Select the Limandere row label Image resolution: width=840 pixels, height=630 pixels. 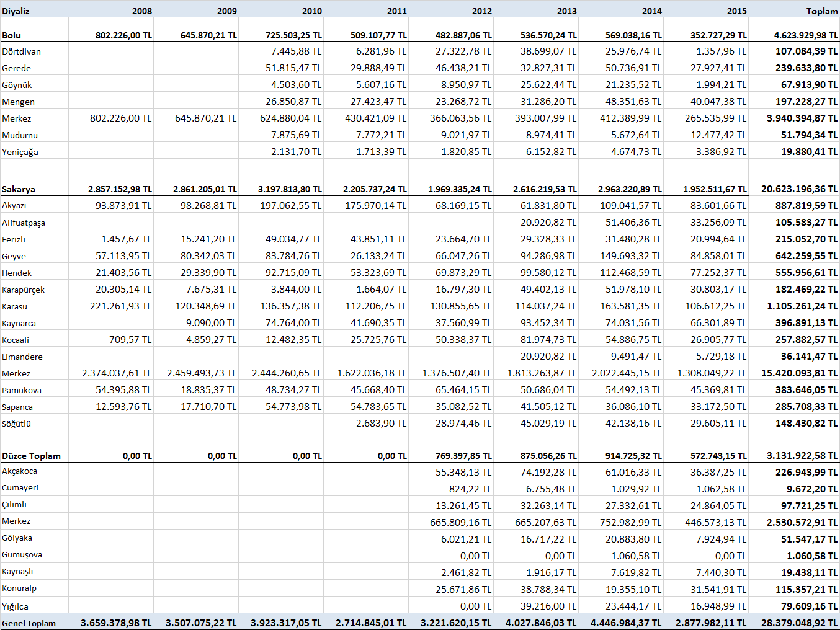(22, 357)
